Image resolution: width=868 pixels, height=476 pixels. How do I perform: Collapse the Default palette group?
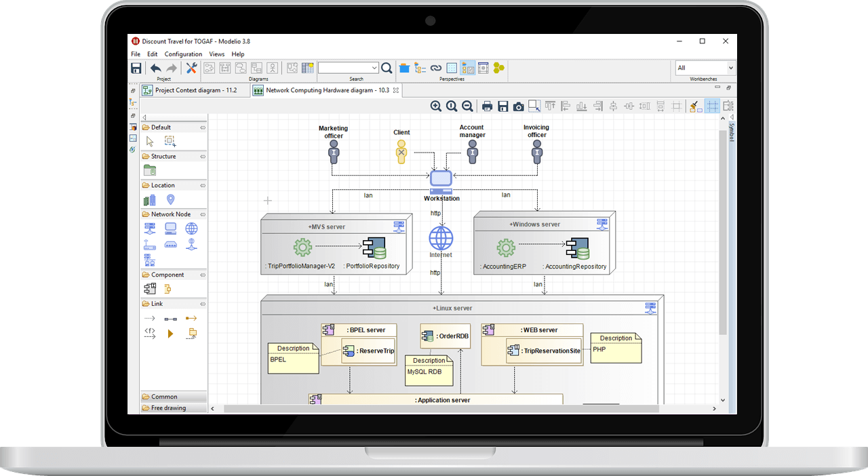(202, 127)
